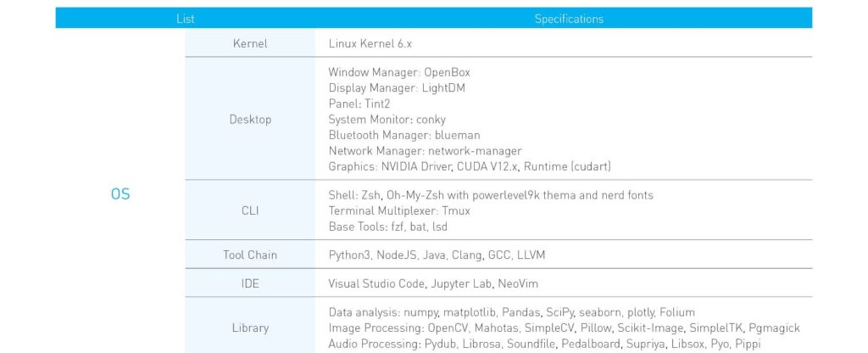Click the Linux Kernel 6.x text
Viewport: 868px width, 353px height.
tap(370, 43)
